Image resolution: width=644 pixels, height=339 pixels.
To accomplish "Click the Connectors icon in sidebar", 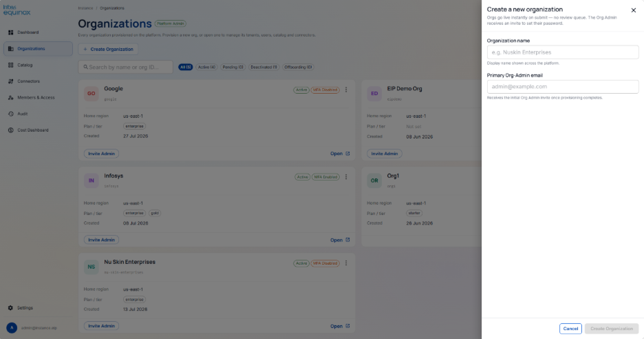I will [11, 81].
